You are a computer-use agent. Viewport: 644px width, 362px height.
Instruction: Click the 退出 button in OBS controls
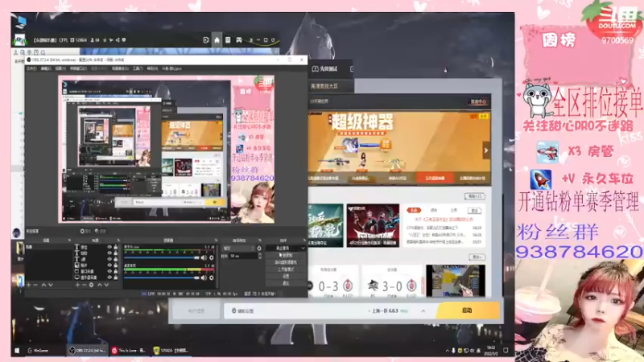pos(287,283)
